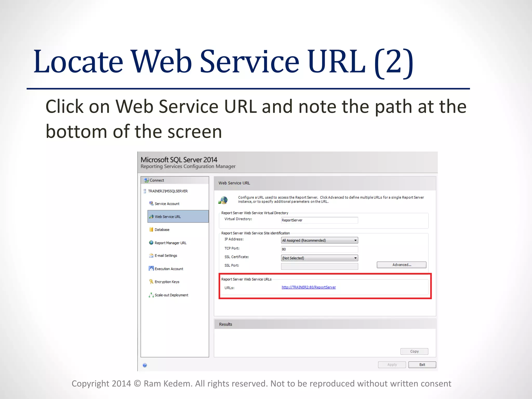Click the Advanced... button
Viewport: 532px width, 399px height.
point(401,265)
